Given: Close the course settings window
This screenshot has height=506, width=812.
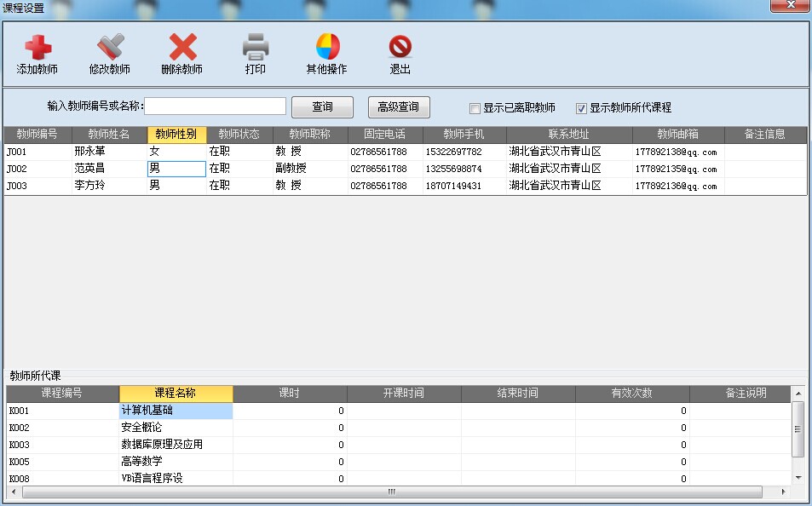Looking at the screenshot, I should pos(790,7).
